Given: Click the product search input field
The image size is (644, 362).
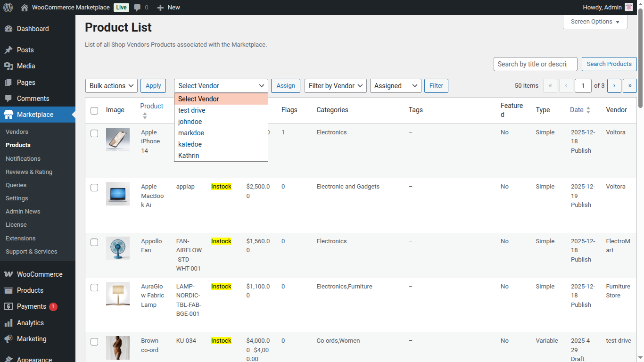Looking at the screenshot, I should [535, 64].
